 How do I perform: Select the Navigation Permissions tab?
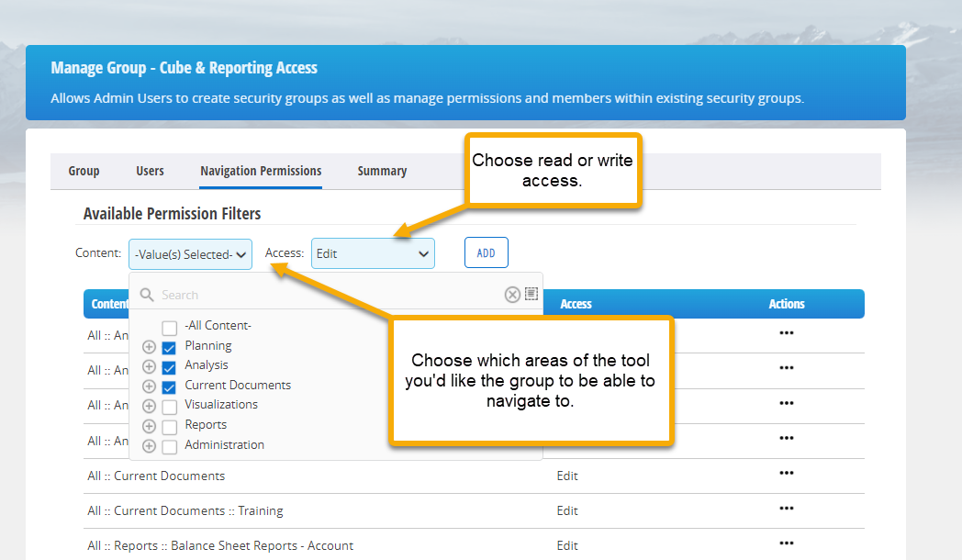(261, 171)
